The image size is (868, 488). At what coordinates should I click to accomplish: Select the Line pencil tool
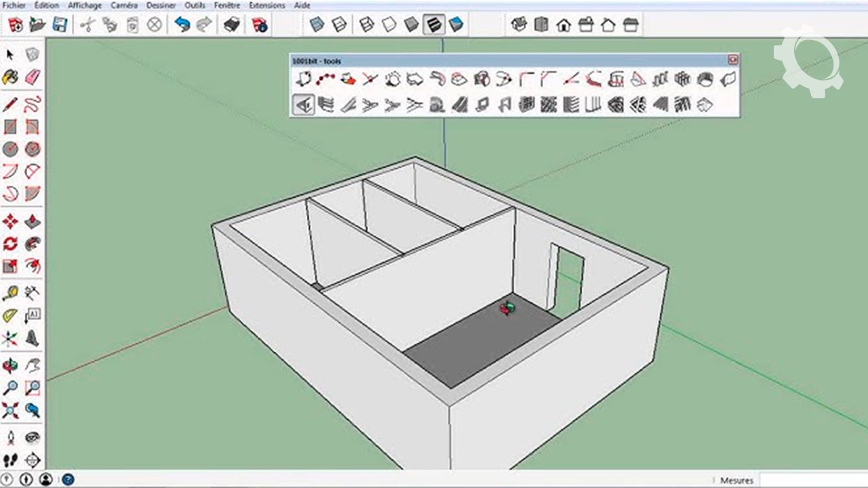(10, 104)
